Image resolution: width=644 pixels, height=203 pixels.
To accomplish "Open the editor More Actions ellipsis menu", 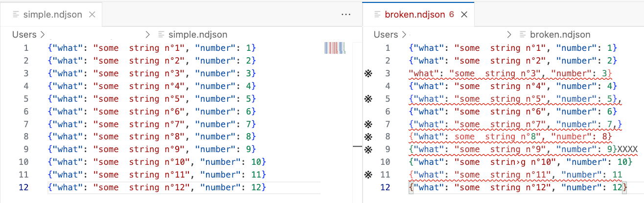I will click(346, 15).
